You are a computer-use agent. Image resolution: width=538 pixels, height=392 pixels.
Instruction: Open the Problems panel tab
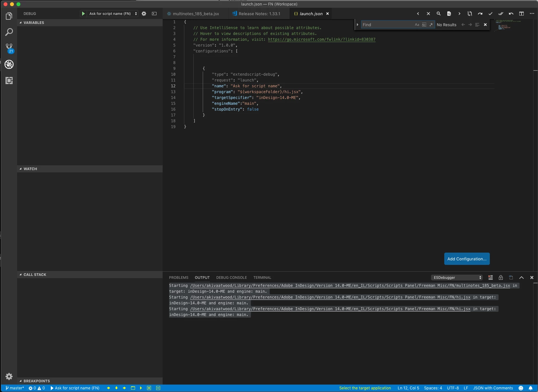[178, 278]
